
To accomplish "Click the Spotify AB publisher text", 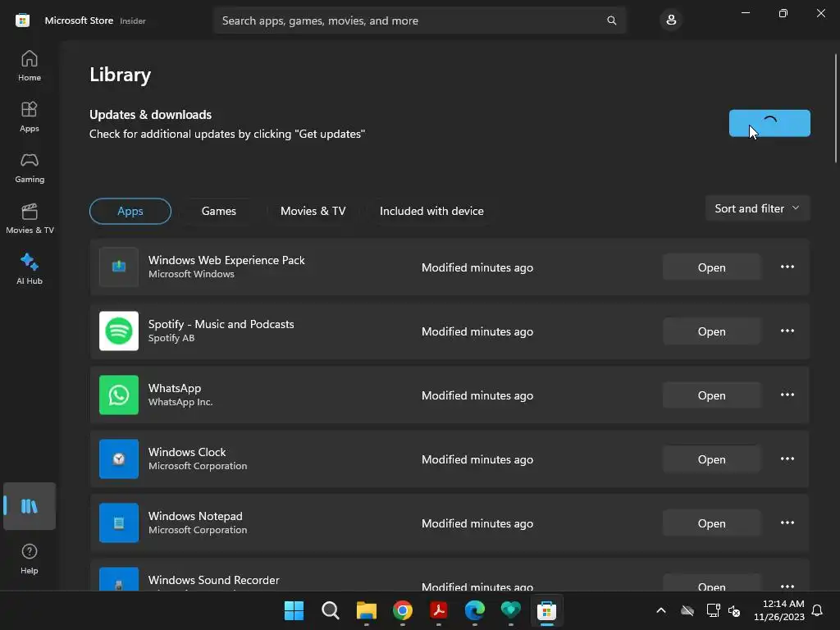I will tap(171, 338).
